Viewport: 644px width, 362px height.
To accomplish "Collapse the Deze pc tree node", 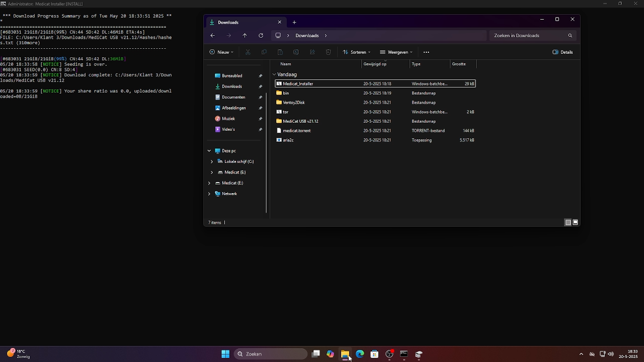I will pos(209,151).
